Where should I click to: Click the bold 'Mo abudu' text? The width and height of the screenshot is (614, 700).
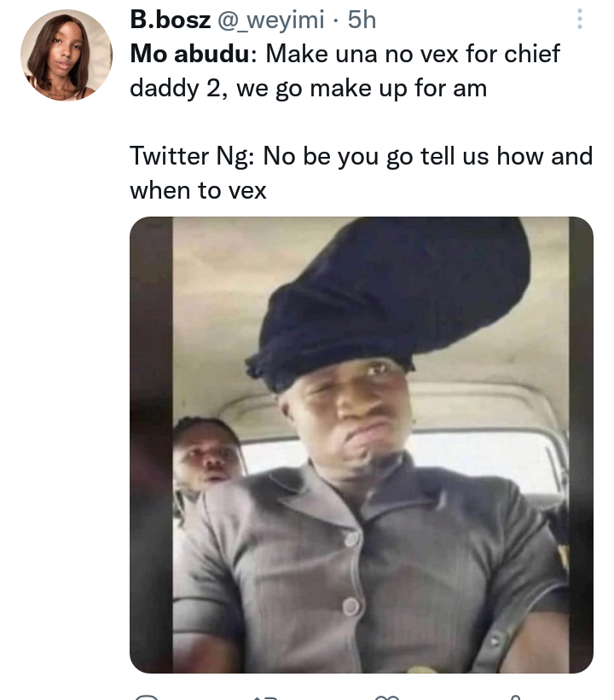190,54
